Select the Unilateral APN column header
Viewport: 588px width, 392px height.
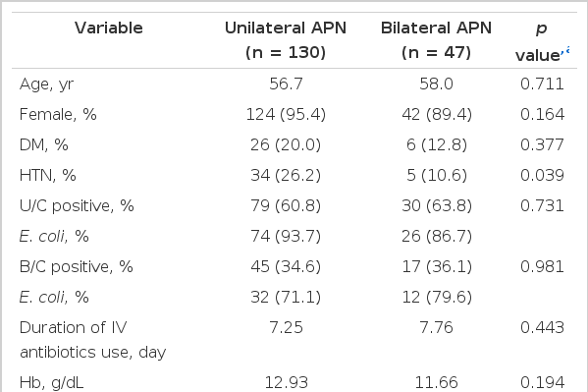click(286, 40)
